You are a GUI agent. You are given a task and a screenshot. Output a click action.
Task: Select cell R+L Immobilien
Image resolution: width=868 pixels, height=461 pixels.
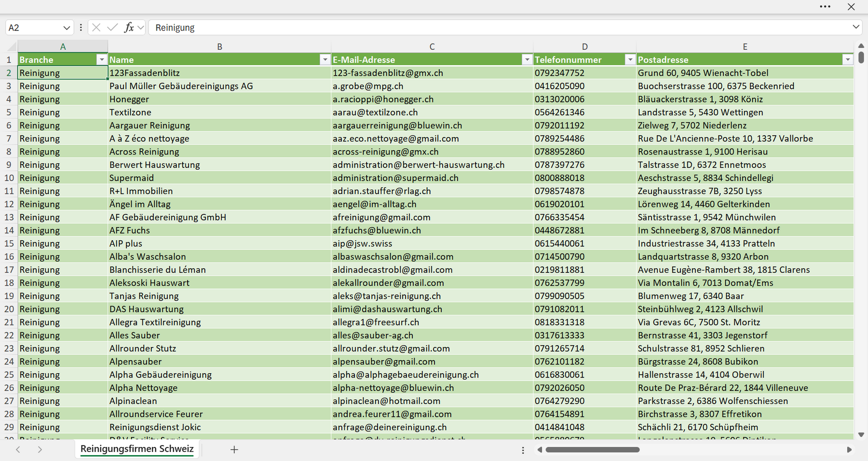[x=219, y=191]
